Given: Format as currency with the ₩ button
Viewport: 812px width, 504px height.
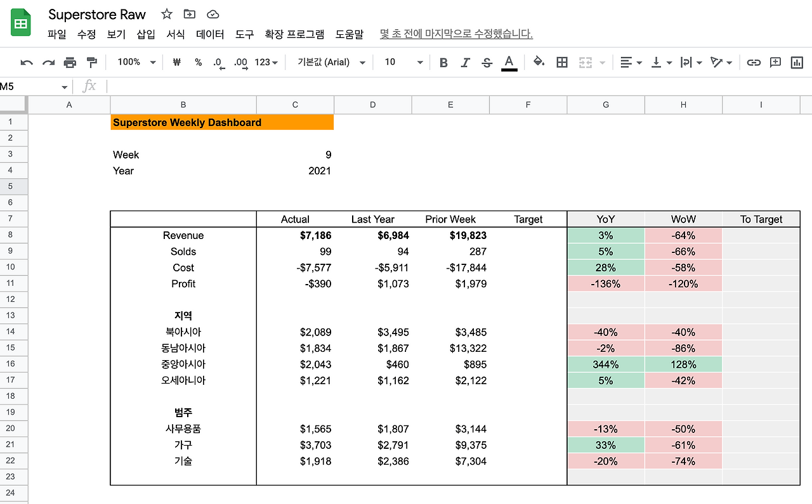Looking at the screenshot, I should click(177, 62).
